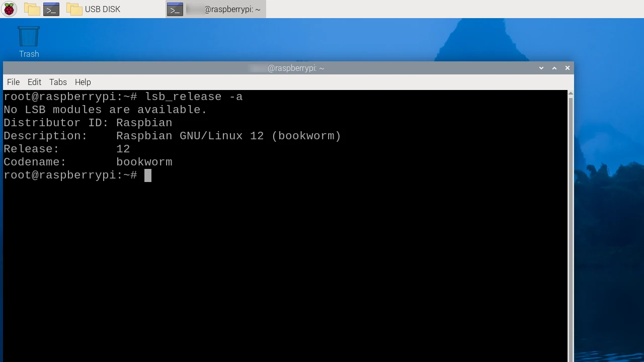This screenshot has width=644, height=362.
Task: Click the bookworm value on Codename line
Action: [144, 162]
